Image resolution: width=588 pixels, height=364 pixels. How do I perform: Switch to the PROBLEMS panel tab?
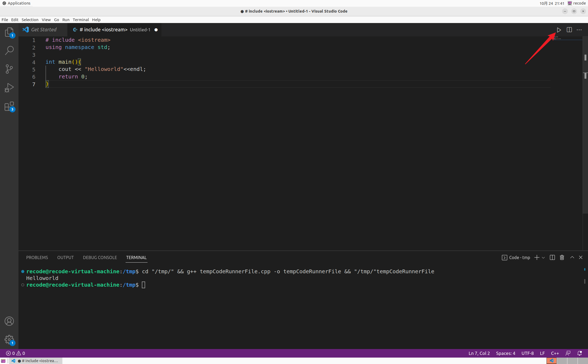pos(37,257)
